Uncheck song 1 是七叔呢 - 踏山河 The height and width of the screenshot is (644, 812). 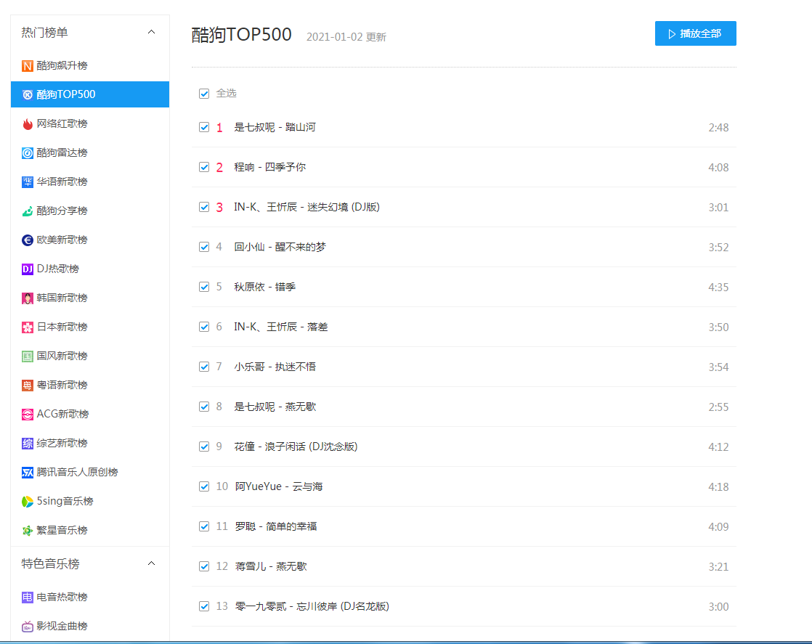(204, 127)
